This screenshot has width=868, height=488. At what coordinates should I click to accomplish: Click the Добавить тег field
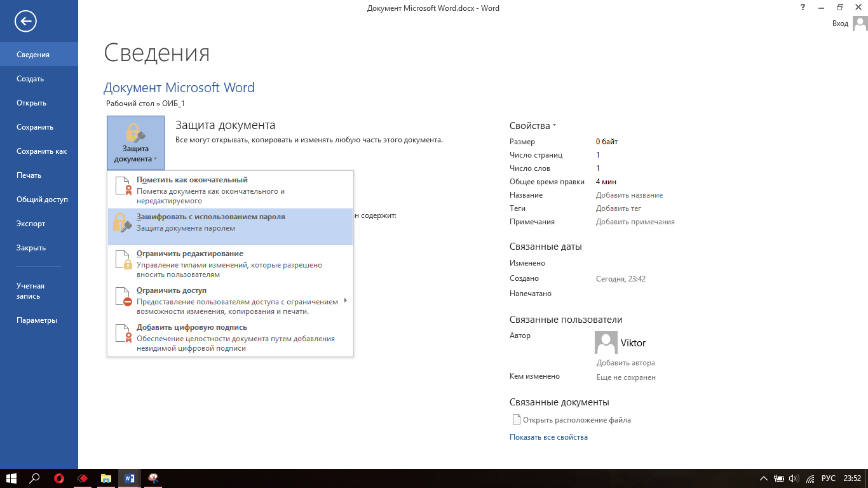[x=618, y=208]
